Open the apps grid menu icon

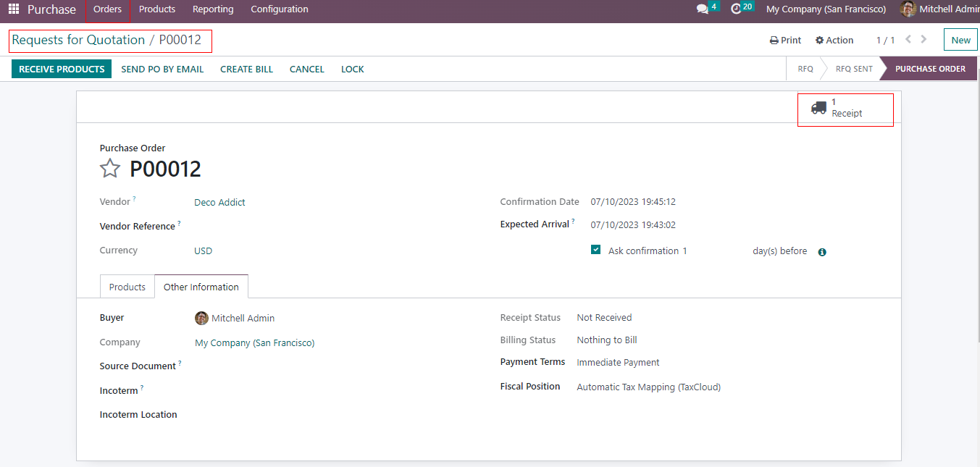coord(14,9)
